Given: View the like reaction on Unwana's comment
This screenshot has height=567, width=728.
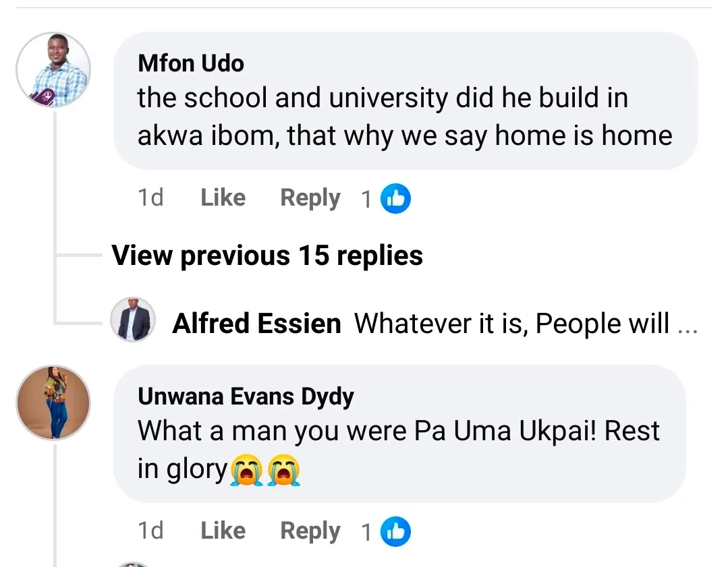Looking at the screenshot, I should 395,532.
